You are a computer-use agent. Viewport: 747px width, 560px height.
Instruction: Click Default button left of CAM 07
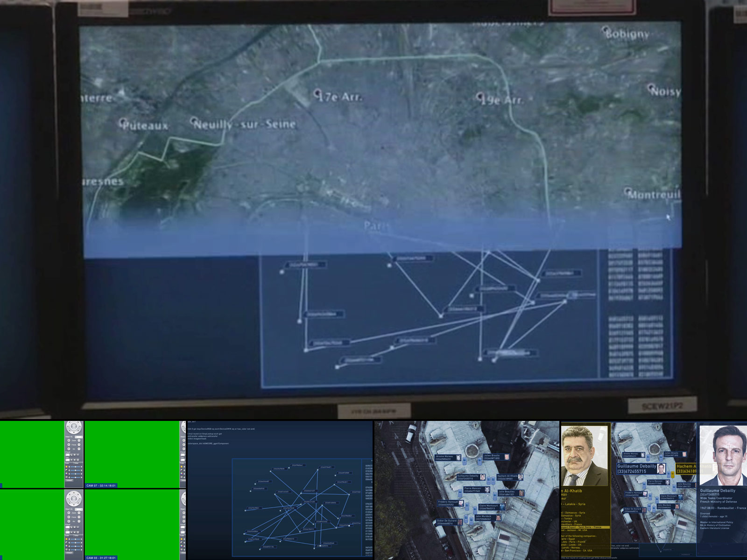point(69,480)
